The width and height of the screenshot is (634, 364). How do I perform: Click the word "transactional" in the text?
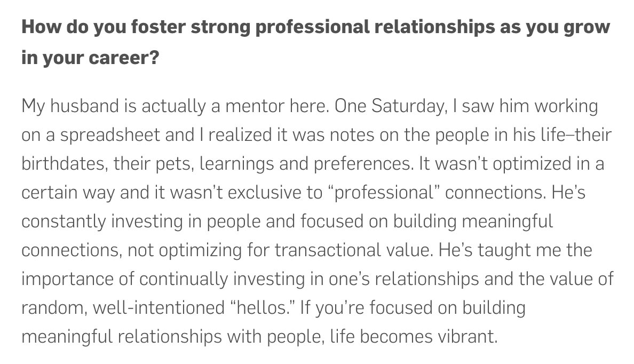(327, 250)
